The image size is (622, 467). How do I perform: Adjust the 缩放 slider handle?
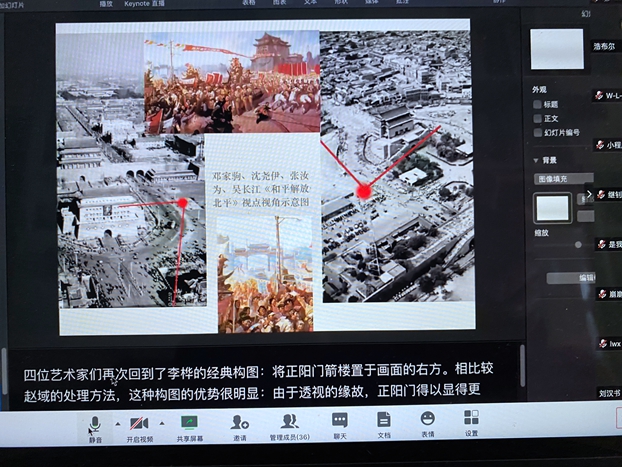578,245
